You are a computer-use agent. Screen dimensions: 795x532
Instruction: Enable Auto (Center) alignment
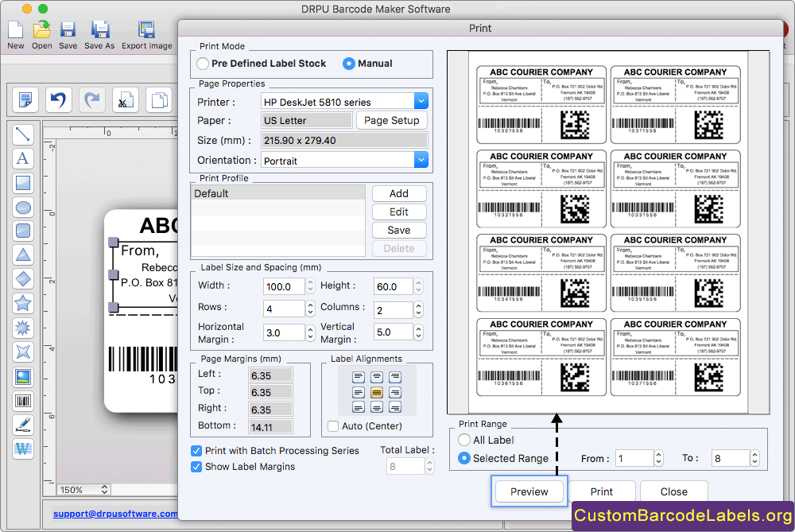pos(333,426)
